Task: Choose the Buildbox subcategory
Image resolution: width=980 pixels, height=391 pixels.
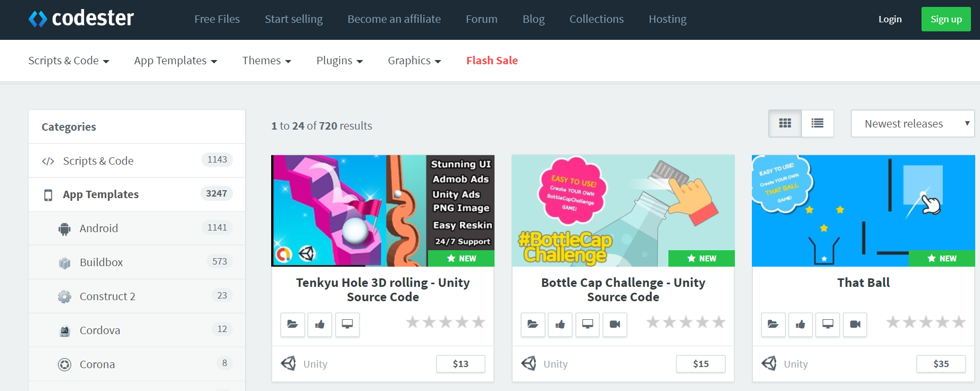Action: (x=137, y=262)
